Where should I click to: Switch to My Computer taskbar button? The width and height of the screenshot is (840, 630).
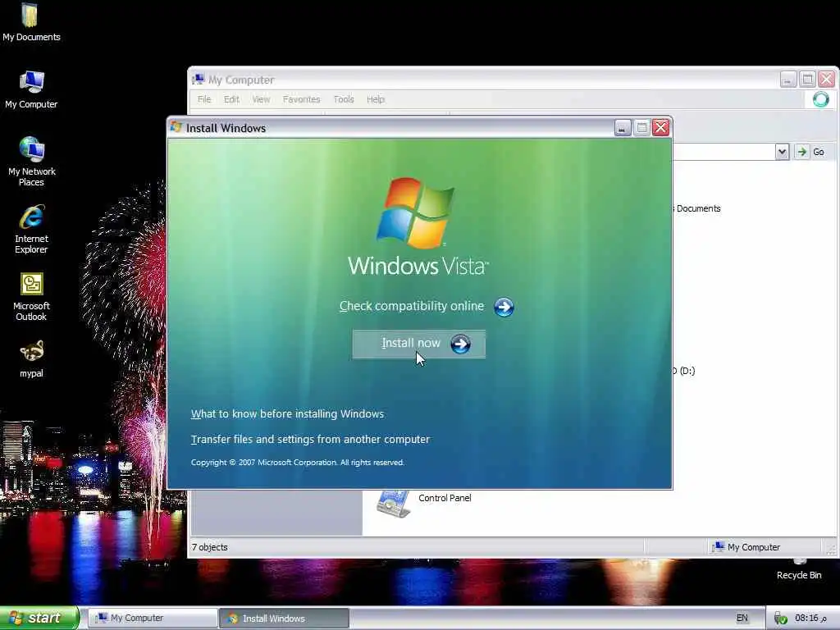point(153,618)
